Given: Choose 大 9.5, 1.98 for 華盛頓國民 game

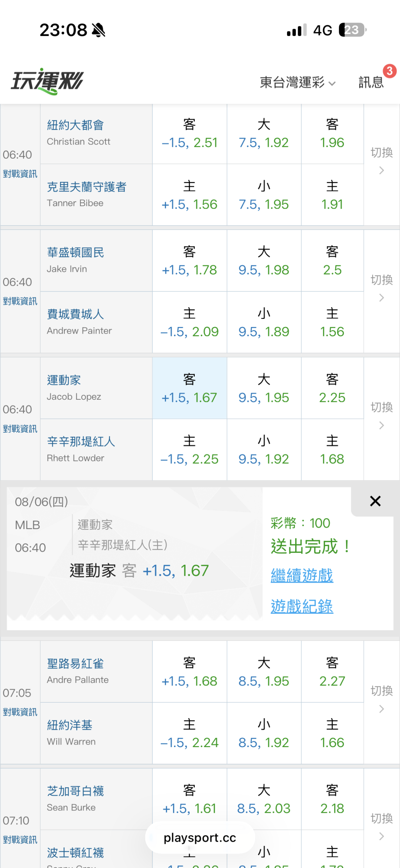Looking at the screenshot, I should (x=264, y=261).
